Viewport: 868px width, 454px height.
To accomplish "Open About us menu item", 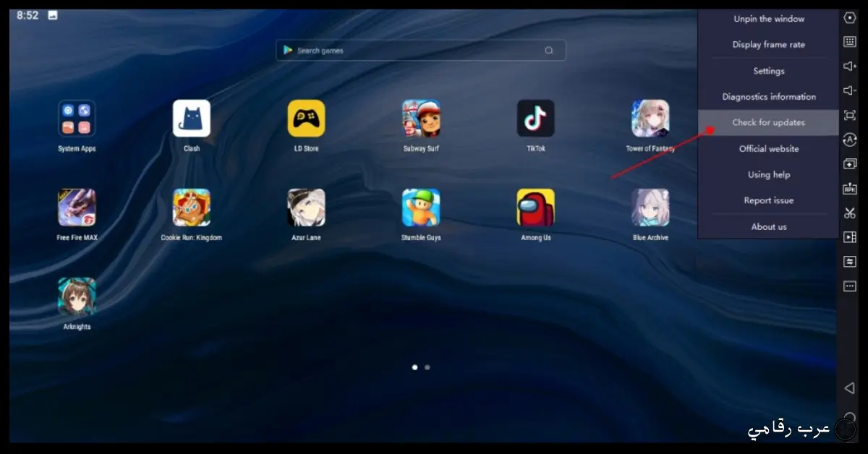I will pos(768,227).
